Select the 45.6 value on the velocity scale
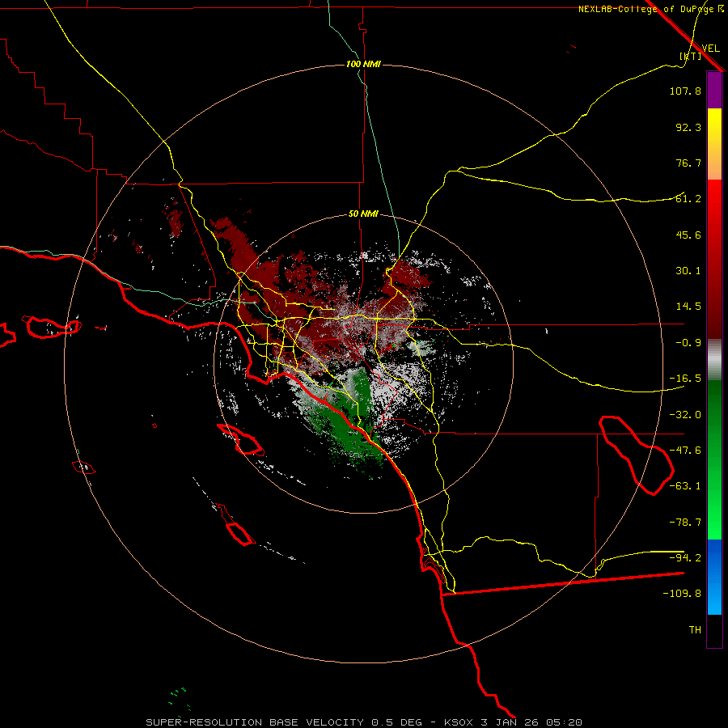This screenshot has height=728, width=728. [688, 235]
